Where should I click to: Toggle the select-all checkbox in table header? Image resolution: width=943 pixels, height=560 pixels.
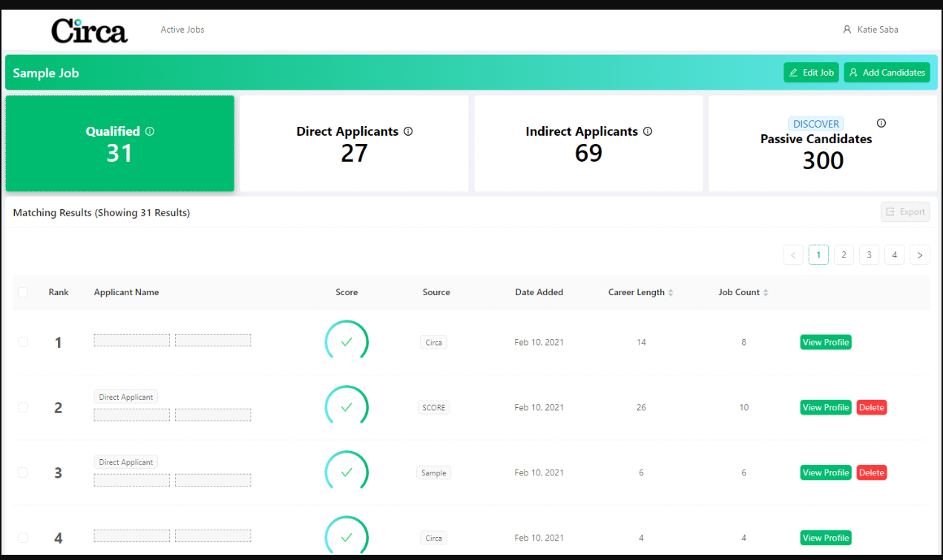click(23, 292)
